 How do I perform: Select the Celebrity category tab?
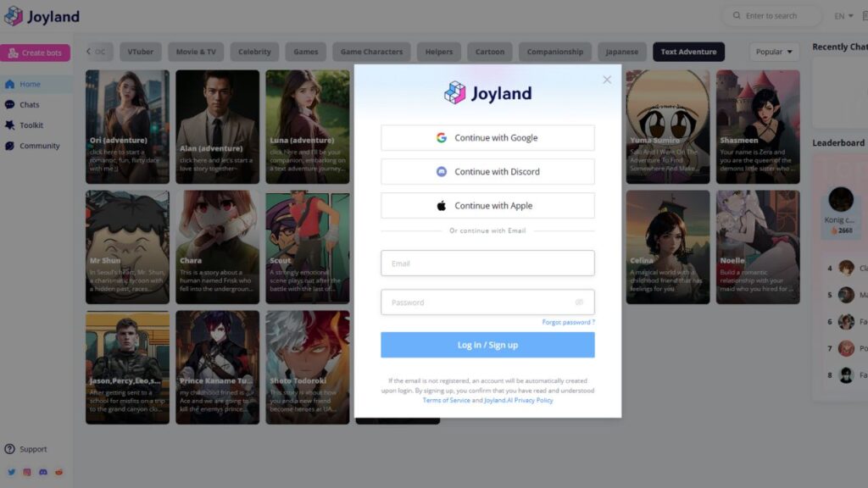coord(254,52)
